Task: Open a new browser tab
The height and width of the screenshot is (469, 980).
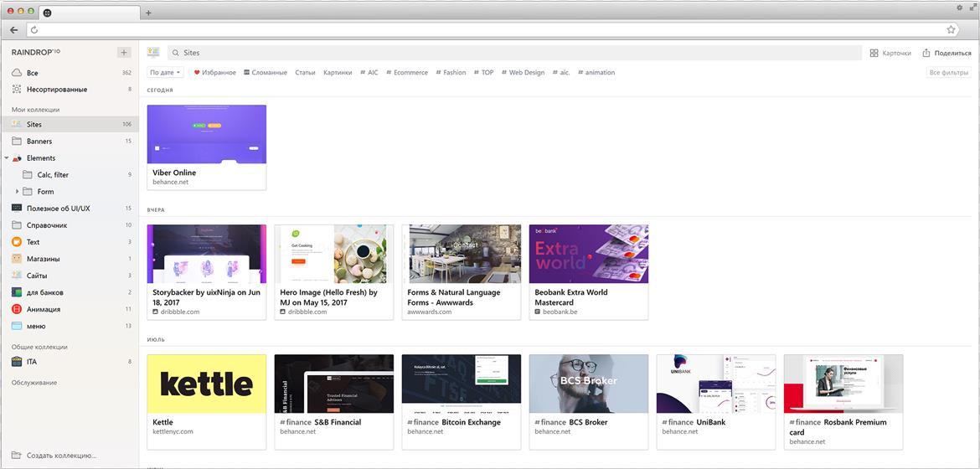Action: point(148,13)
